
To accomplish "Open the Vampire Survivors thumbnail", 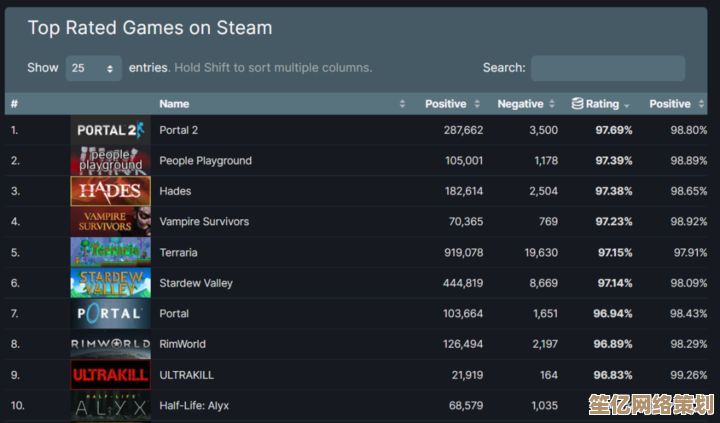I will point(111,221).
